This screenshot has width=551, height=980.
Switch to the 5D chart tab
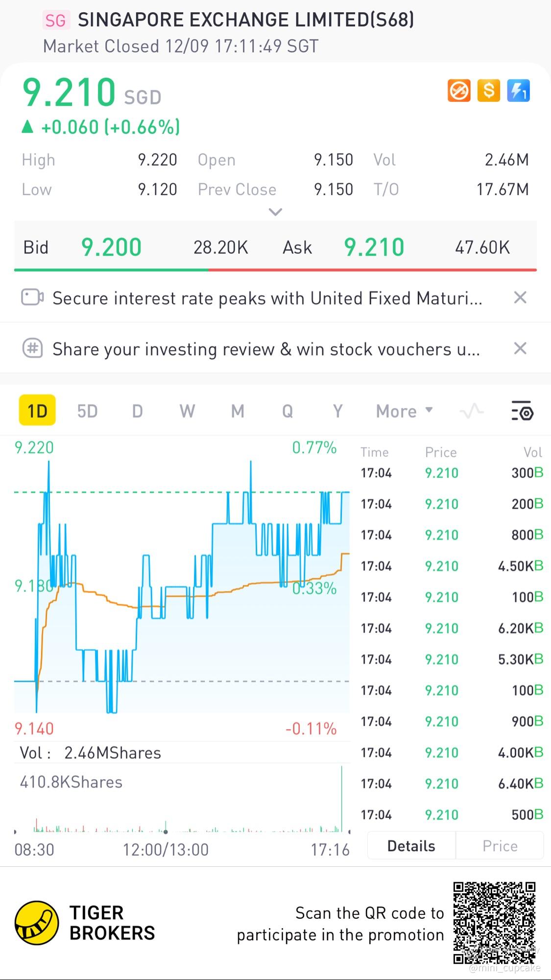88,411
